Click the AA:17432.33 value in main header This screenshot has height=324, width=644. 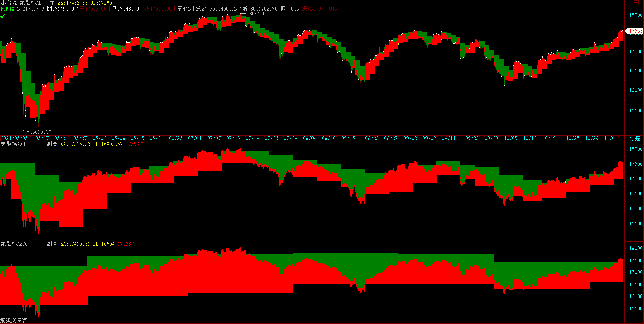click(x=73, y=3)
